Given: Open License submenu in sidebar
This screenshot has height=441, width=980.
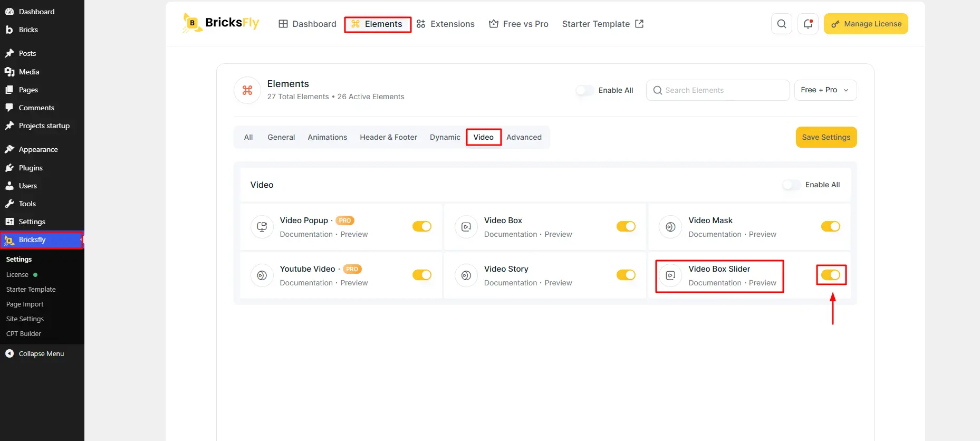Looking at the screenshot, I should tap(17, 275).
